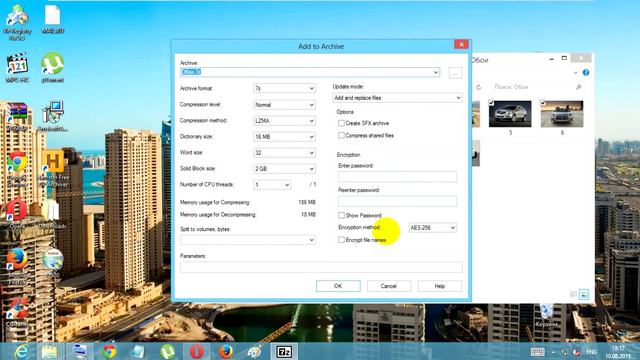The height and width of the screenshot is (360, 640).
Task: Open the Word size dropdown
Action: click(284, 153)
